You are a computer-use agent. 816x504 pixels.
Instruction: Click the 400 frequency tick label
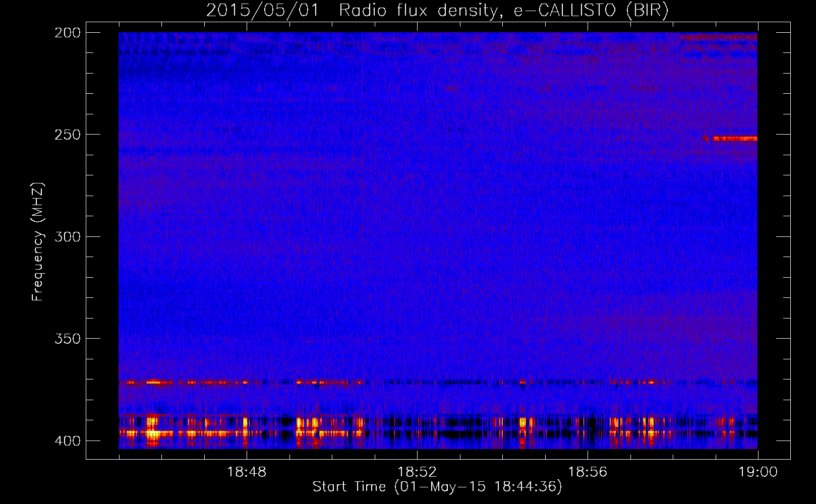click(67, 440)
